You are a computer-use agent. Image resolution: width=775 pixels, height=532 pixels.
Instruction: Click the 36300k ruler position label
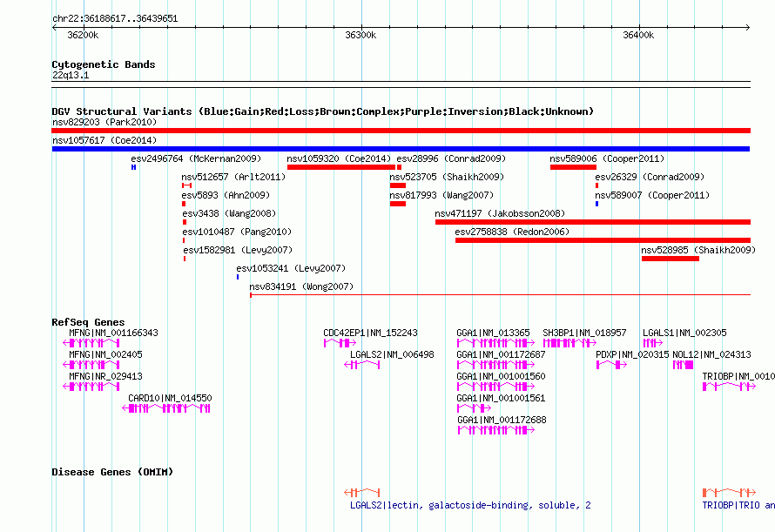[361, 35]
